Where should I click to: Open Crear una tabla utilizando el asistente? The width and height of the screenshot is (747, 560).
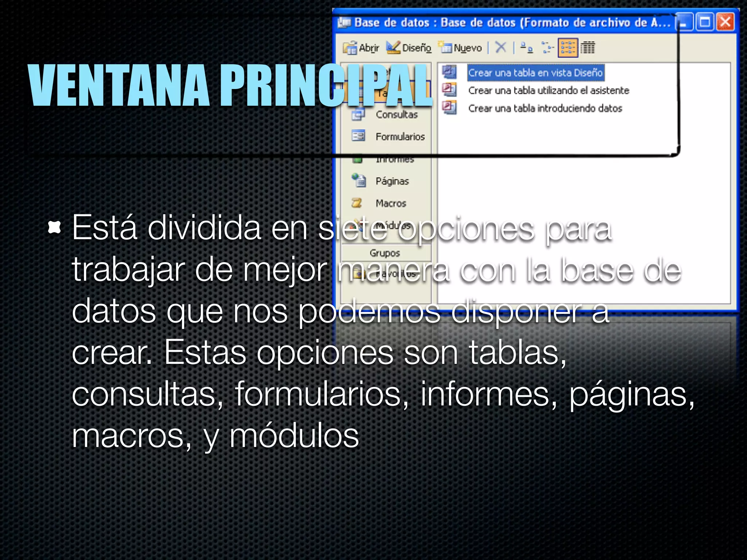[x=548, y=90]
